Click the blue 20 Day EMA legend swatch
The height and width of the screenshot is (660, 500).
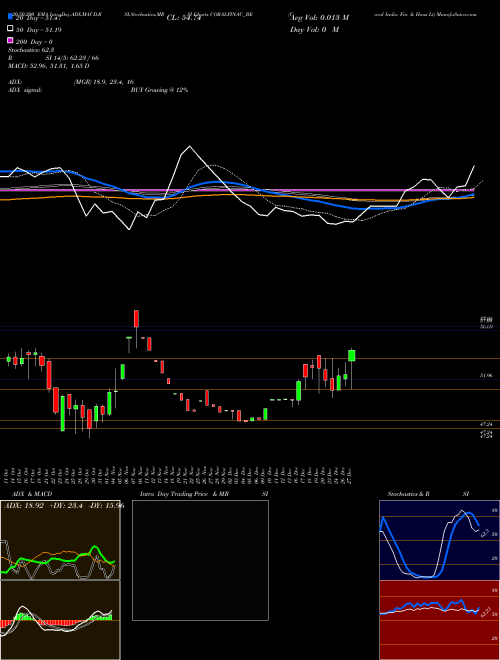pyautogui.click(x=10, y=17)
